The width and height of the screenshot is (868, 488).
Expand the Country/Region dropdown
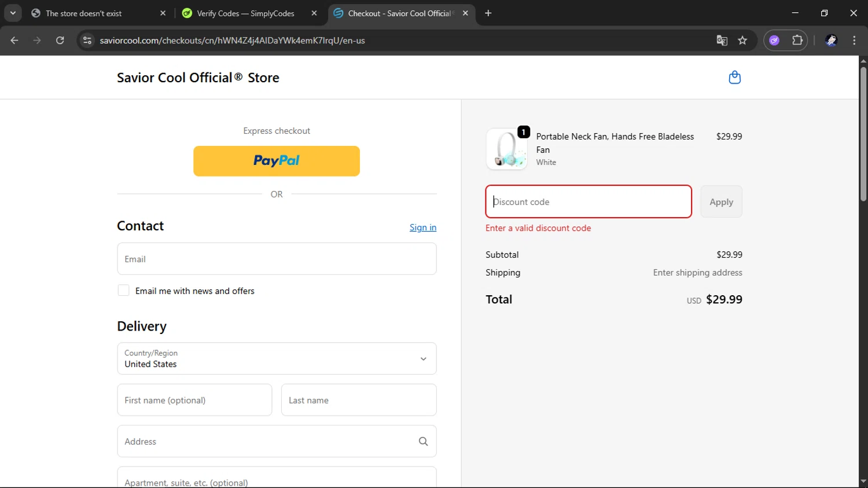[x=277, y=359]
